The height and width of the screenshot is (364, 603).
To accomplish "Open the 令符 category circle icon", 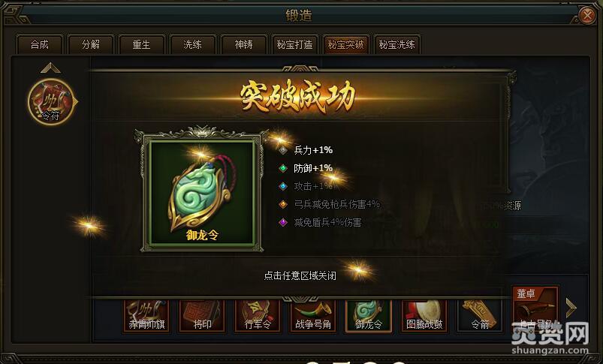I will point(51,101).
